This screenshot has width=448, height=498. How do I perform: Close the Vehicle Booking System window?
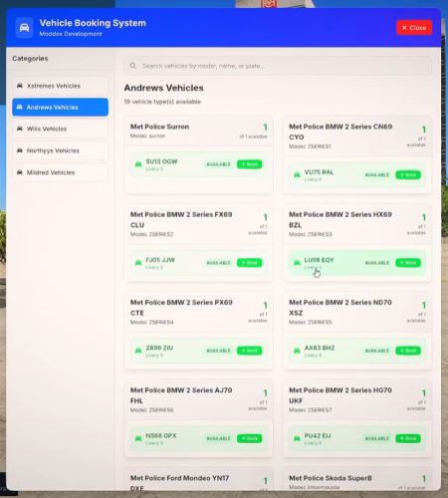click(x=414, y=28)
